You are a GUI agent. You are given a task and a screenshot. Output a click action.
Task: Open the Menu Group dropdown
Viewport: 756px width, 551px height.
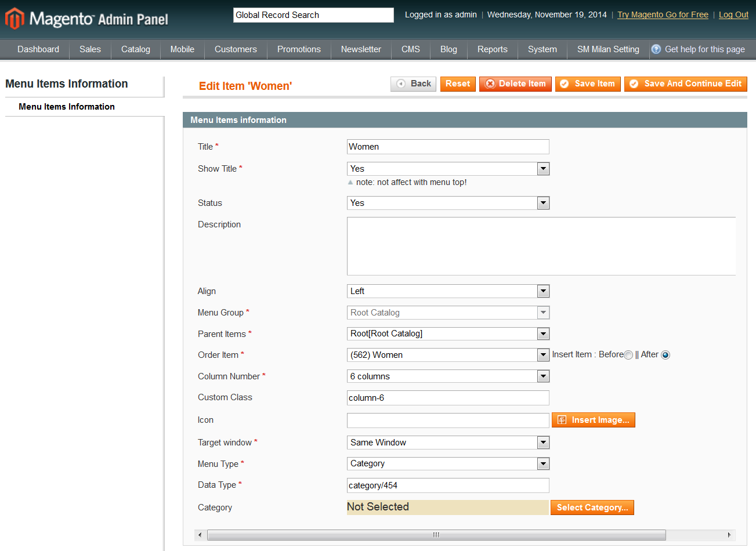point(448,313)
